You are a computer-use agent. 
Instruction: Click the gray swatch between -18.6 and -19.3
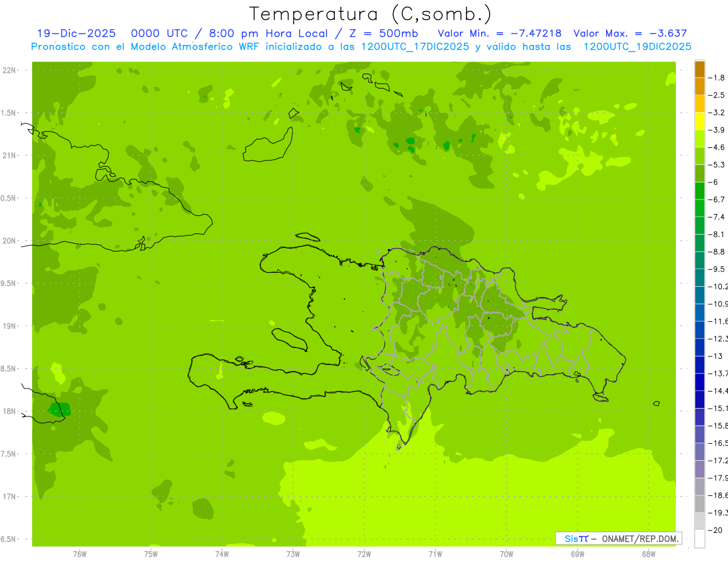coord(699,504)
